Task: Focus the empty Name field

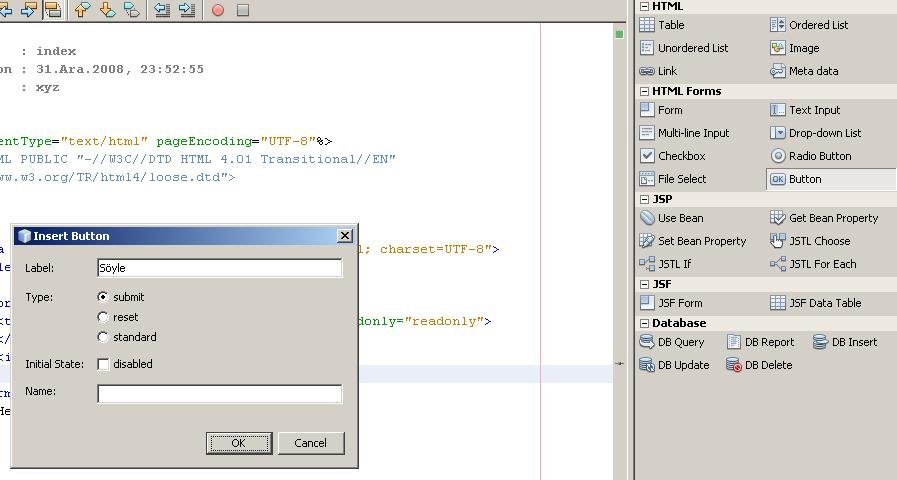Action: [x=220, y=394]
